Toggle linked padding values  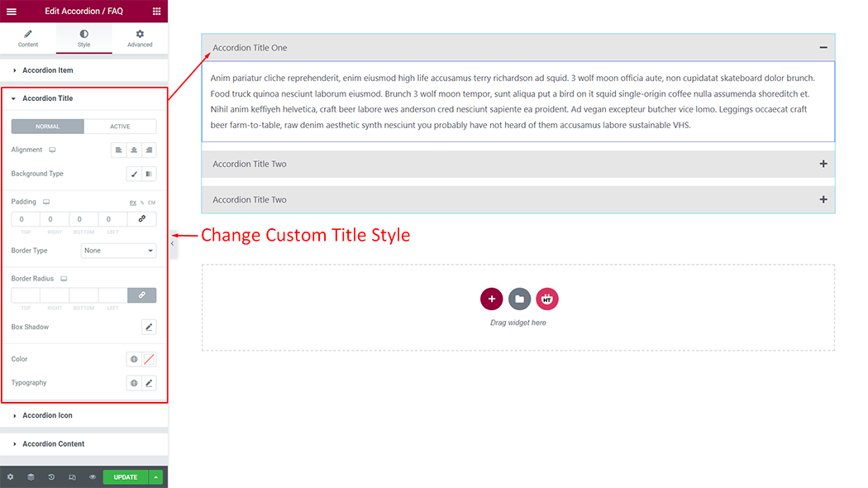click(141, 219)
